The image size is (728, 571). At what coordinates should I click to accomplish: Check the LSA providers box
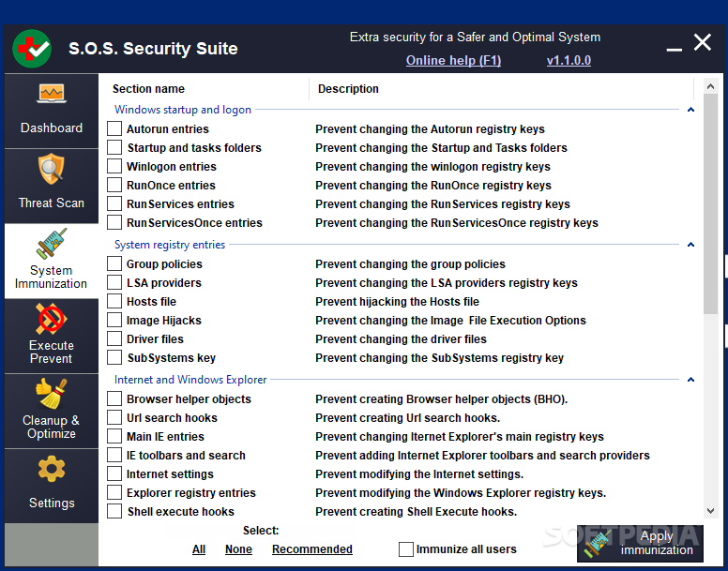point(114,282)
